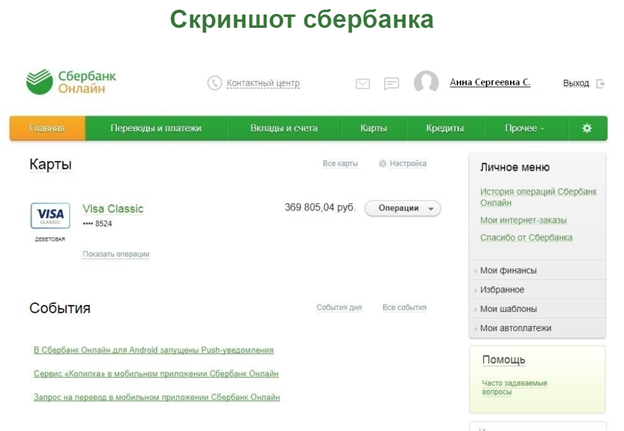Open profile Анна Сергеевна С.
Image resolution: width=624 pixels, height=431 pixels.
(x=490, y=82)
